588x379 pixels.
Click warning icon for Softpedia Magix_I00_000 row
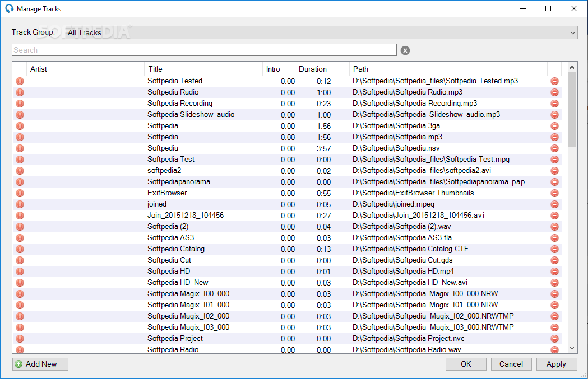pyautogui.click(x=20, y=294)
